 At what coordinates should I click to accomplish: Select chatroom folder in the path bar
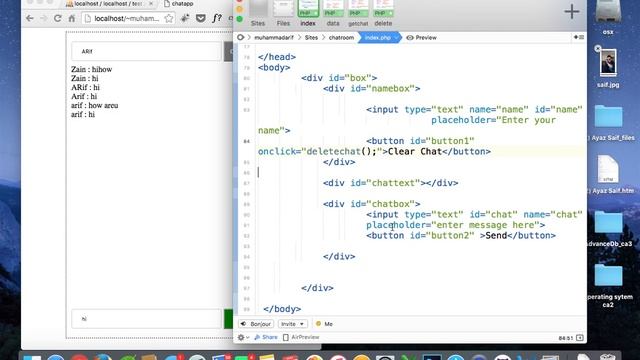341,38
